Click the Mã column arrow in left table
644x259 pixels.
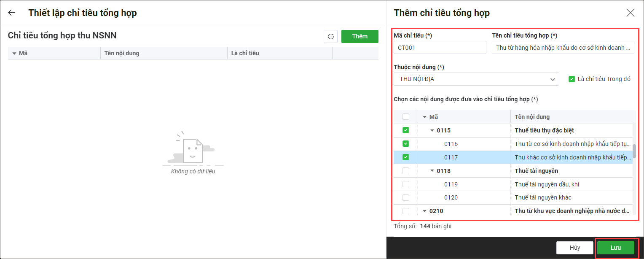coord(14,54)
